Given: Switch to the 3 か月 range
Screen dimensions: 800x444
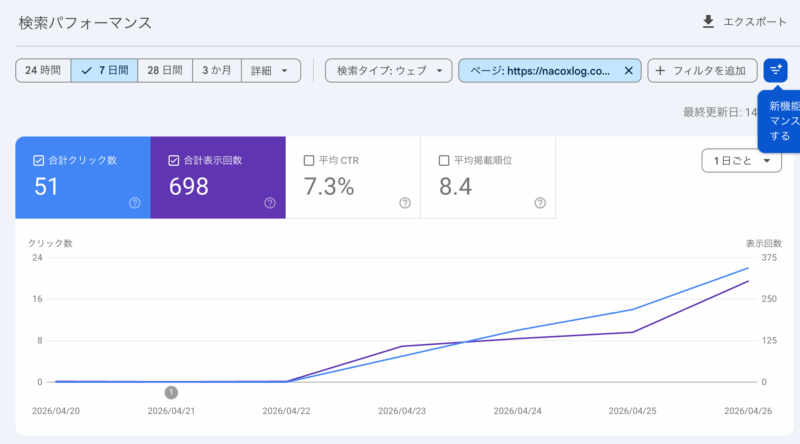Looking at the screenshot, I should [x=217, y=70].
